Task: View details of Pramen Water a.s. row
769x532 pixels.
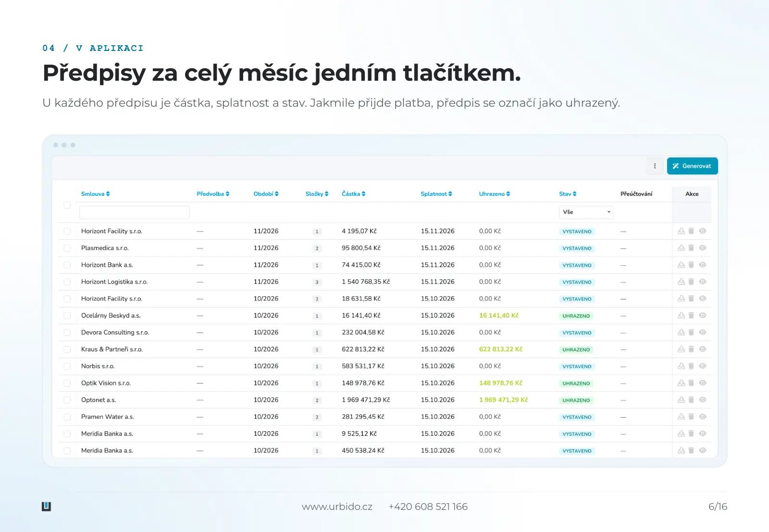Action: (x=703, y=417)
